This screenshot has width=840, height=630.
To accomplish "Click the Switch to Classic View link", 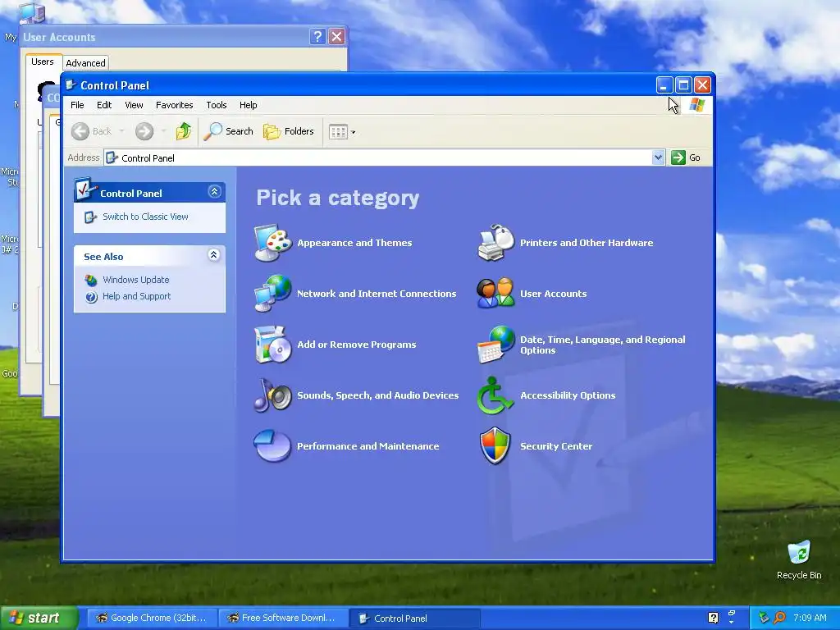I will [x=145, y=217].
